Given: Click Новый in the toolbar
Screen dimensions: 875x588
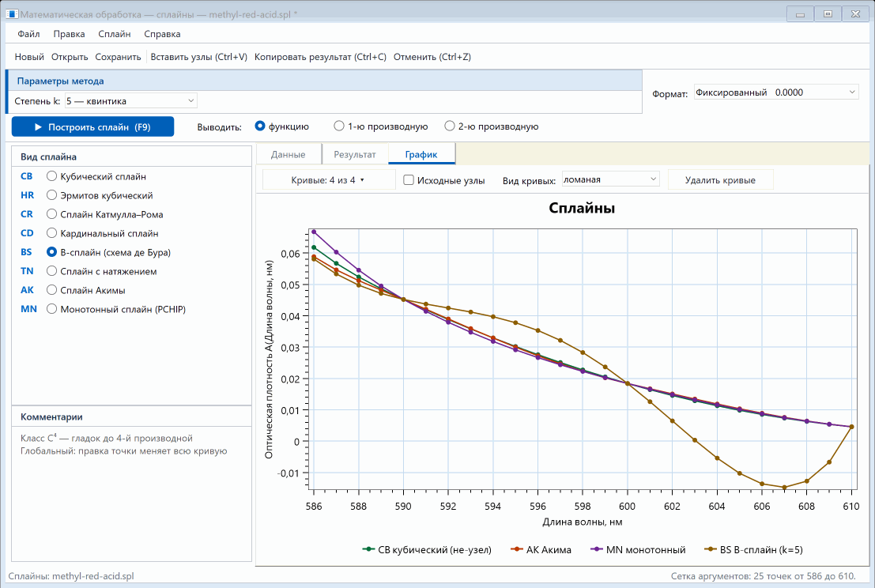Looking at the screenshot, I should pyautogui.click(x=29, y=57).
